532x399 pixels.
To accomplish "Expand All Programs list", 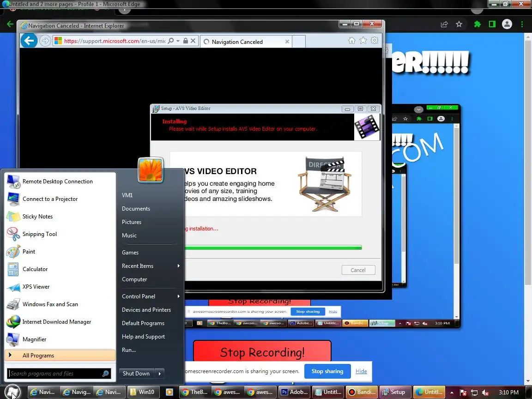I will coord(60,355).
